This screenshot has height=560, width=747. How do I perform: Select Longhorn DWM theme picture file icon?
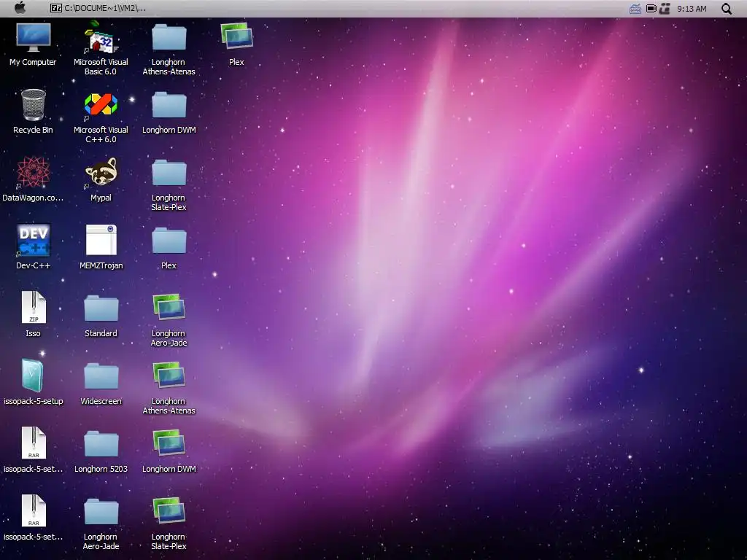(169, 443)
